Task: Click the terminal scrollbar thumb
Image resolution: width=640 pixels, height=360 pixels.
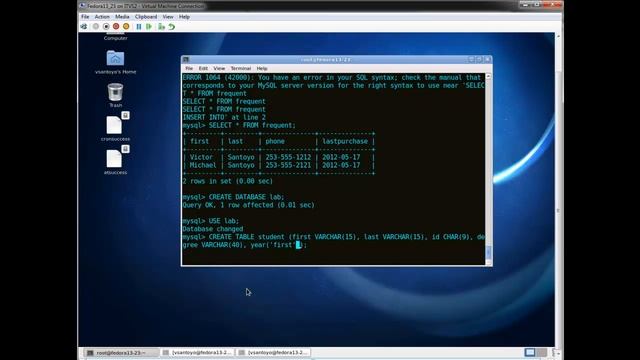Action: (488, 251)
